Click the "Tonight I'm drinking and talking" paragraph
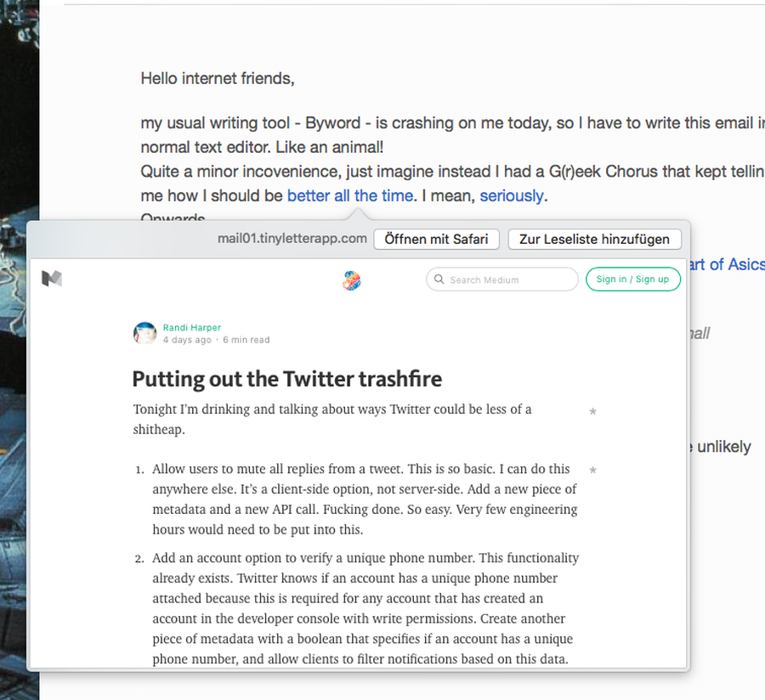 coord(332,419)
